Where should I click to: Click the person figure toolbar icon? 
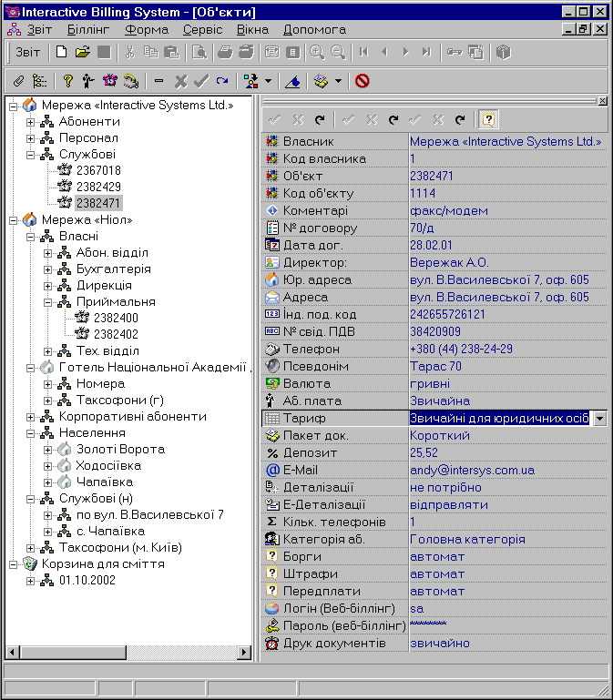(88, 81)
